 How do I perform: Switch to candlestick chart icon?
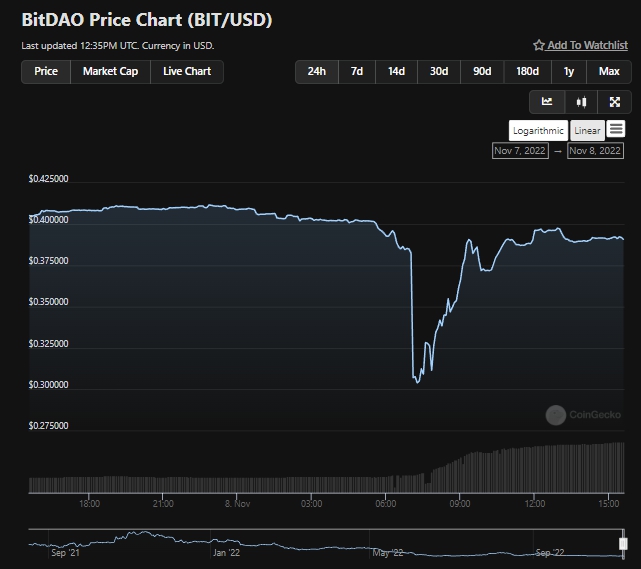(x=580, y=102)
